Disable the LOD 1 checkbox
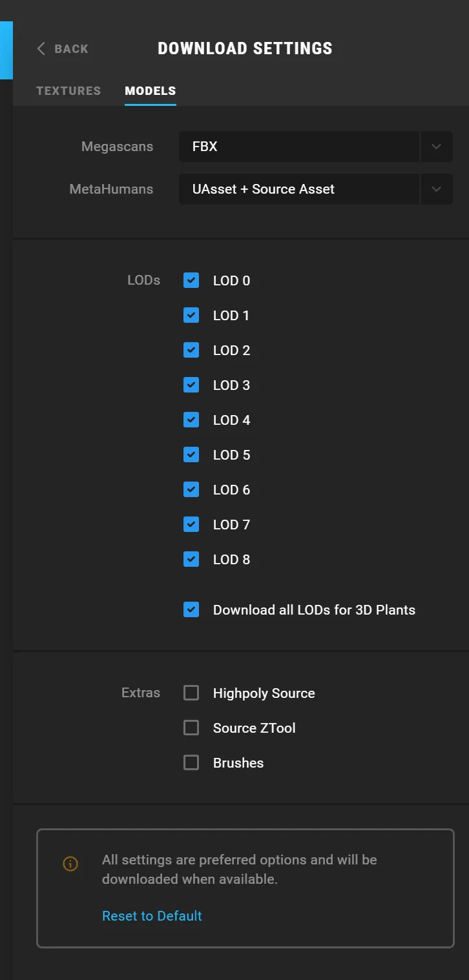 click(191, 315)
